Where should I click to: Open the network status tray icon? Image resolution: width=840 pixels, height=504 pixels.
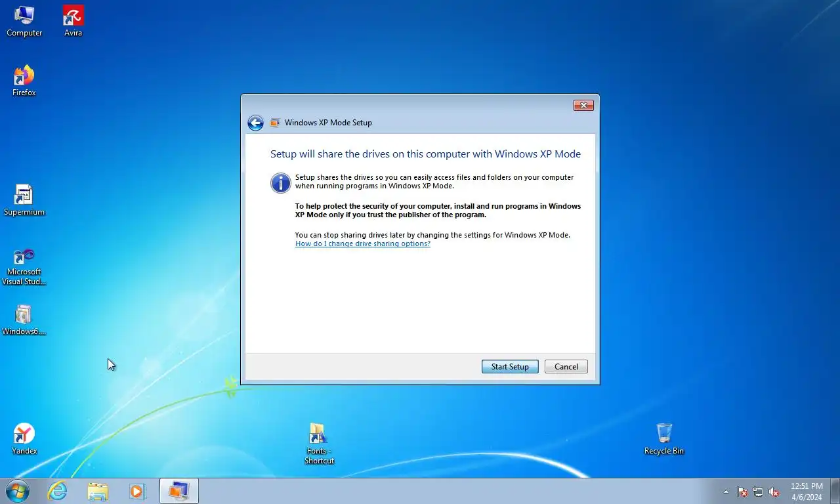click(758, 492)
